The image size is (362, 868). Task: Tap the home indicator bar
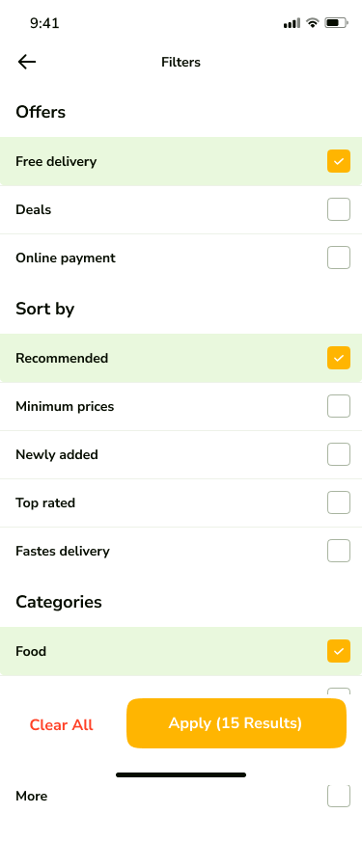click(181, 775)
